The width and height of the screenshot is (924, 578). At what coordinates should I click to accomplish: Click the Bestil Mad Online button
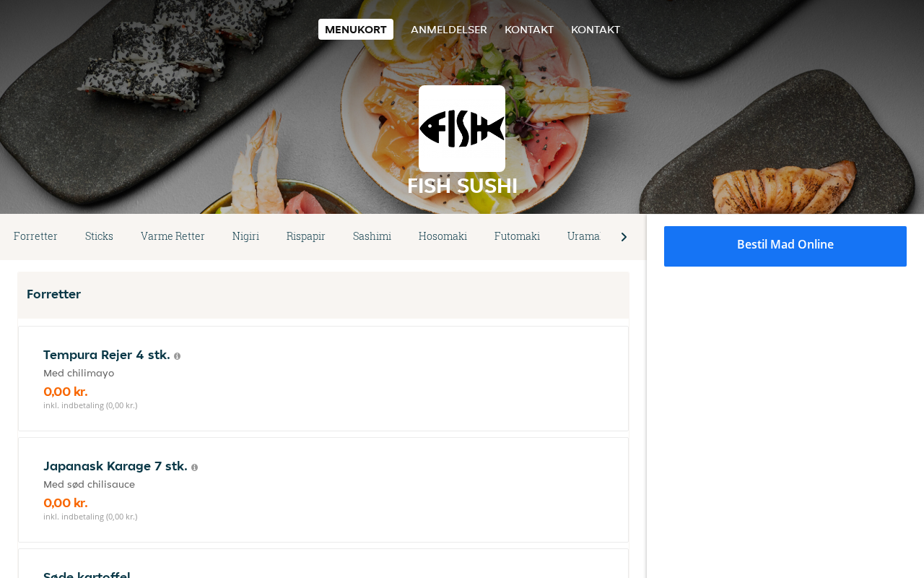pos(785,246)
